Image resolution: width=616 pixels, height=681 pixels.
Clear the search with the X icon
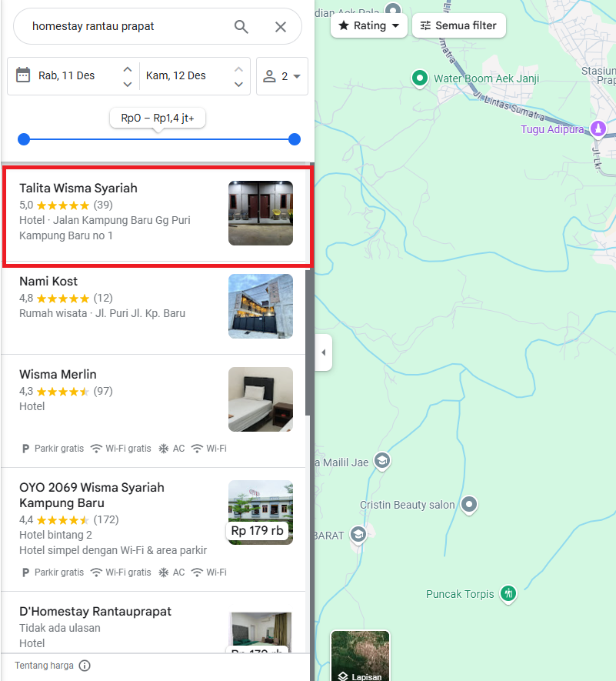281,27
